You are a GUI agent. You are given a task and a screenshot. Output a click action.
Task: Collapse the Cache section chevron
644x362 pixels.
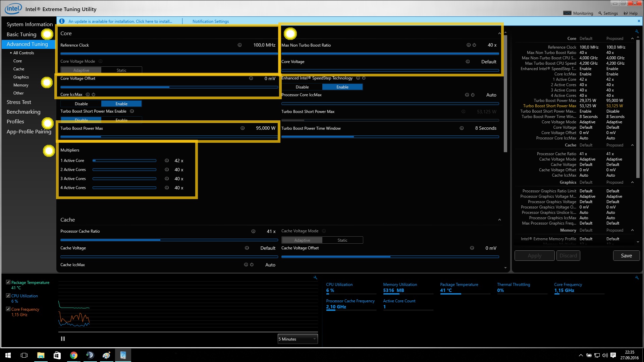pos(499,220)
